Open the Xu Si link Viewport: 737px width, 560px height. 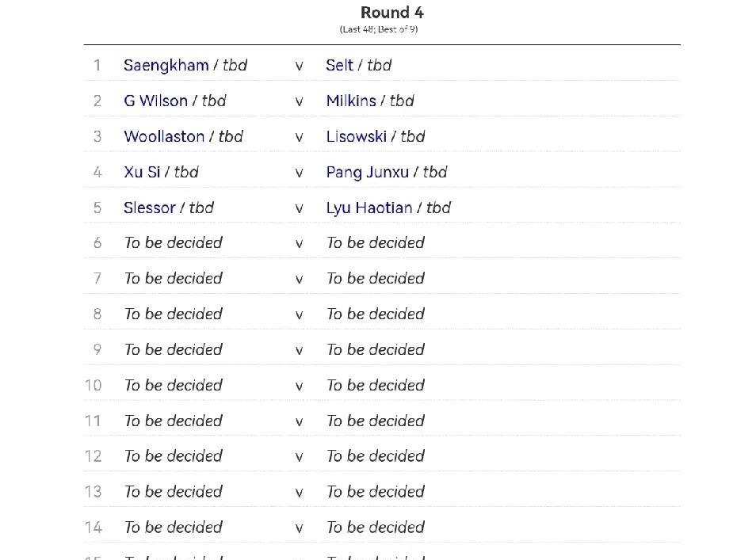click(142, 172)
